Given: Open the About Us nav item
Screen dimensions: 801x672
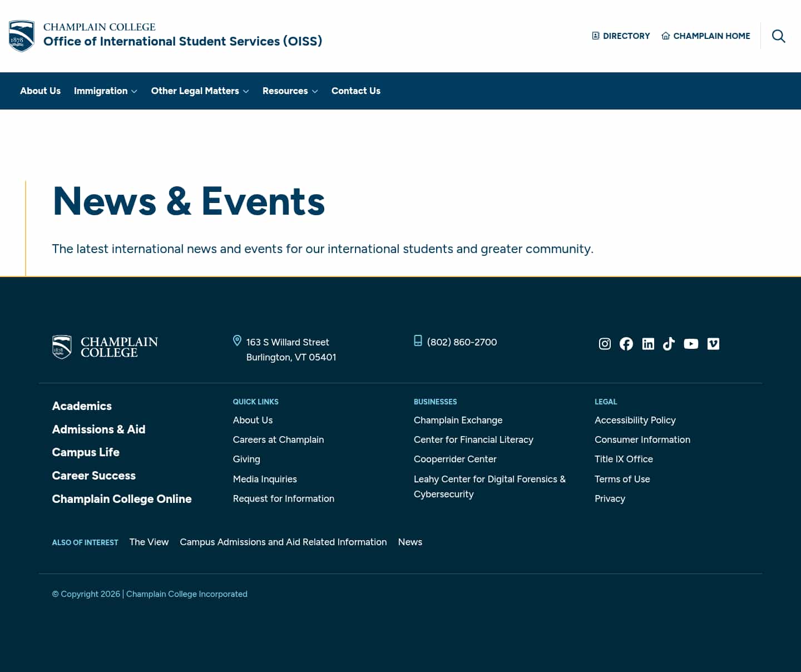Looking at the screenshot, I should (40, 91).
